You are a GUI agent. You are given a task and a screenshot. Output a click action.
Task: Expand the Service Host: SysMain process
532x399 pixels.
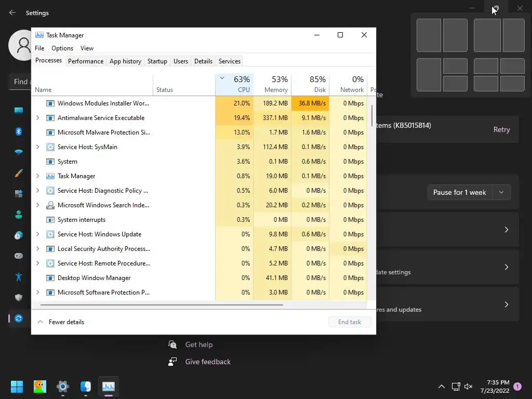[x=37, y=147]
